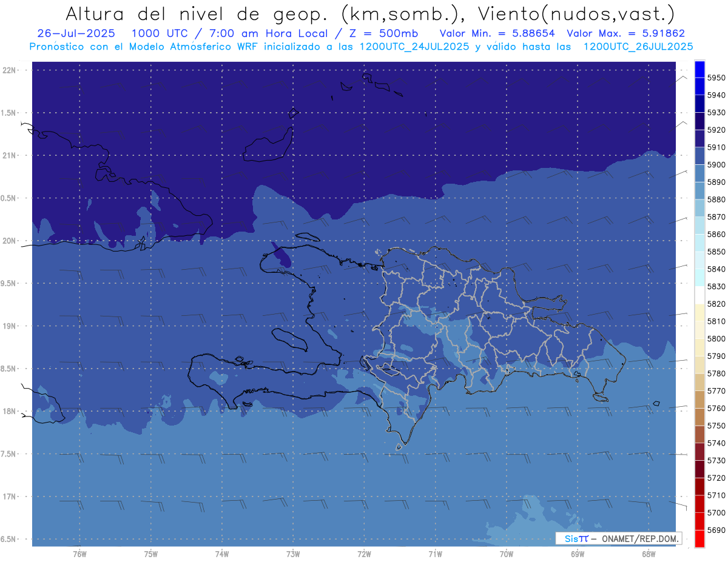Click the '73W' longitude label

point(293,554)
